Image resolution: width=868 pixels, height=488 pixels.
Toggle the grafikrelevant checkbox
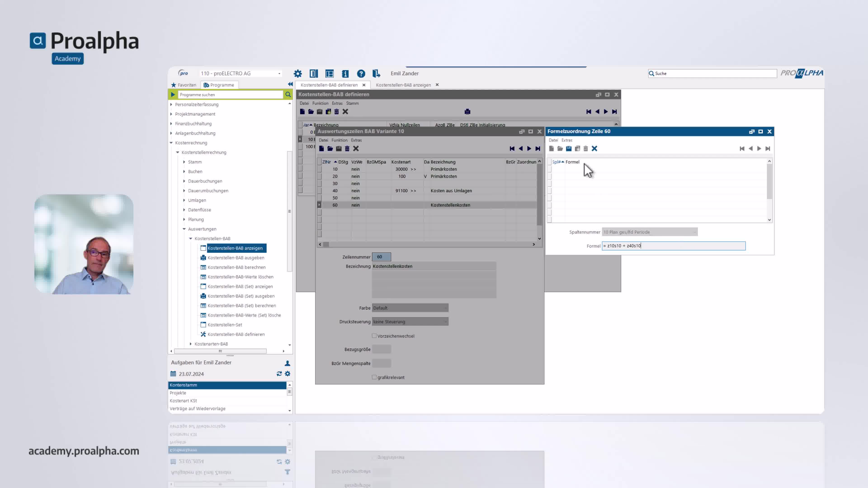374,377
